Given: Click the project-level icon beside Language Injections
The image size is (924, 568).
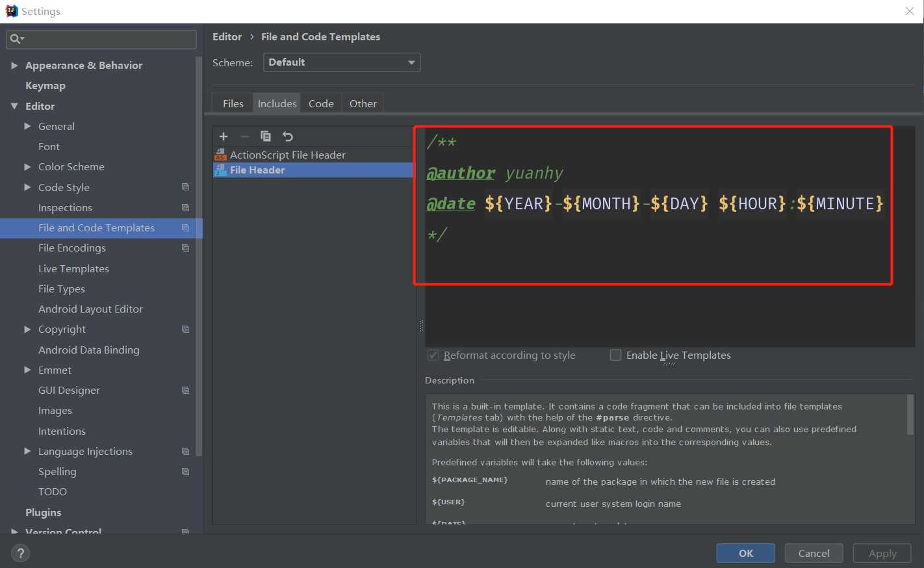Looking at the screenshot, I should [186, 451].
